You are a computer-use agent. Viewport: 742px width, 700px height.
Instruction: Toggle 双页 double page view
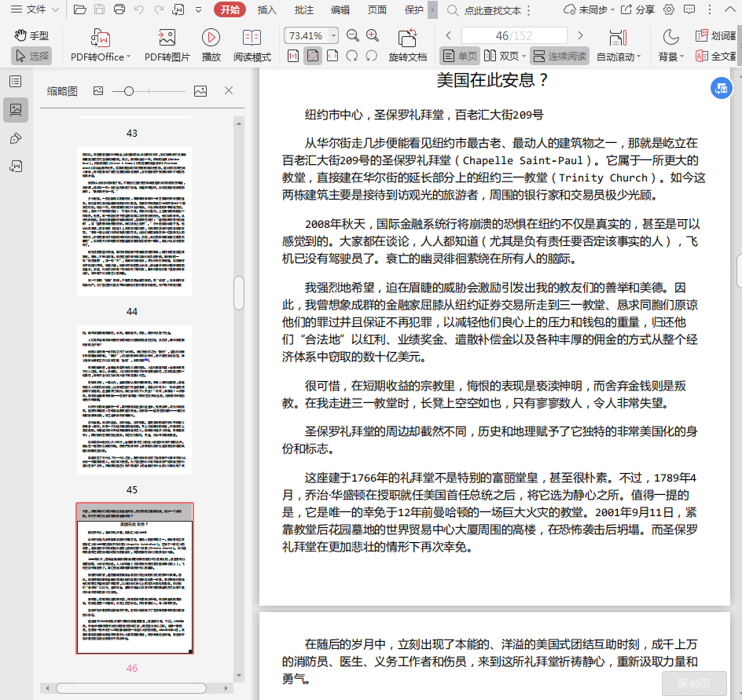pos(501,57)
